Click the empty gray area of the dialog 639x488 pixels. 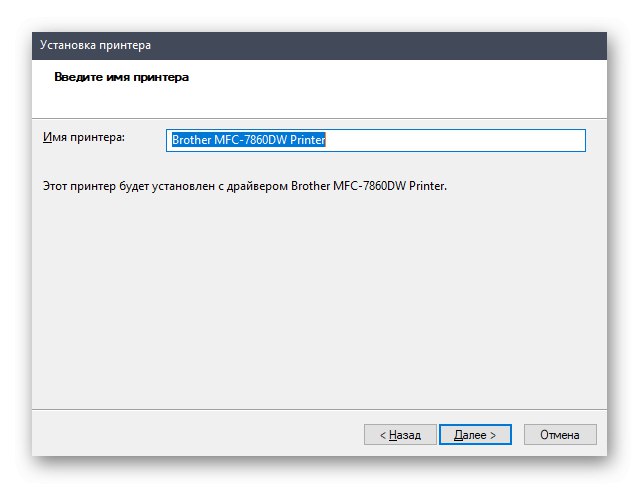tap(320, 300)
